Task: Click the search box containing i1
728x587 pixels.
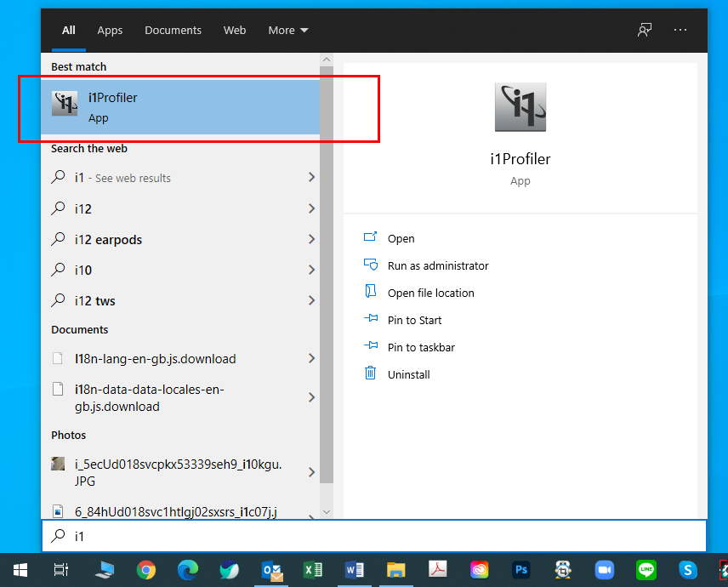Action: (x=374, y=536)
